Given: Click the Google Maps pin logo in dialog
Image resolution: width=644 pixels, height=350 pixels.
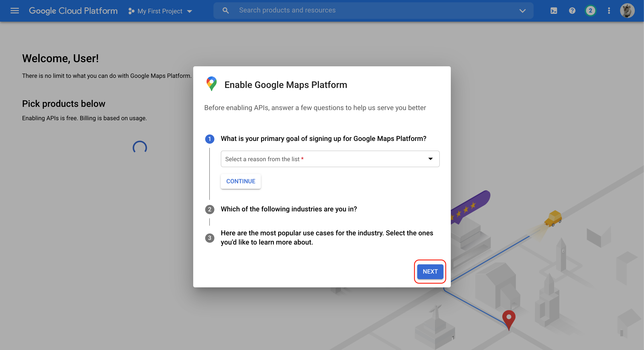Looking at the screenshot, I should [212, 84].
